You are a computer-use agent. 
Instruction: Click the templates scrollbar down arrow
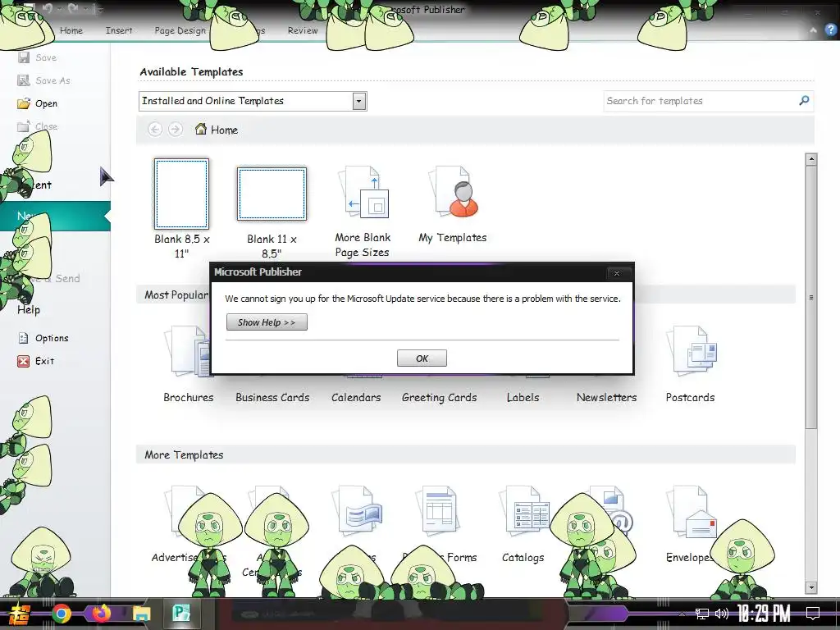point(811,587)
